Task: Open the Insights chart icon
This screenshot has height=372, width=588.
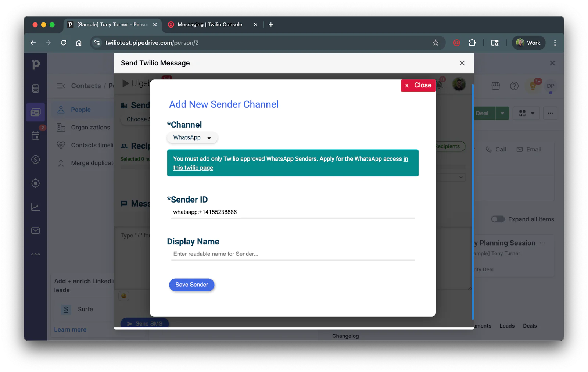Action: coord(35,207)
